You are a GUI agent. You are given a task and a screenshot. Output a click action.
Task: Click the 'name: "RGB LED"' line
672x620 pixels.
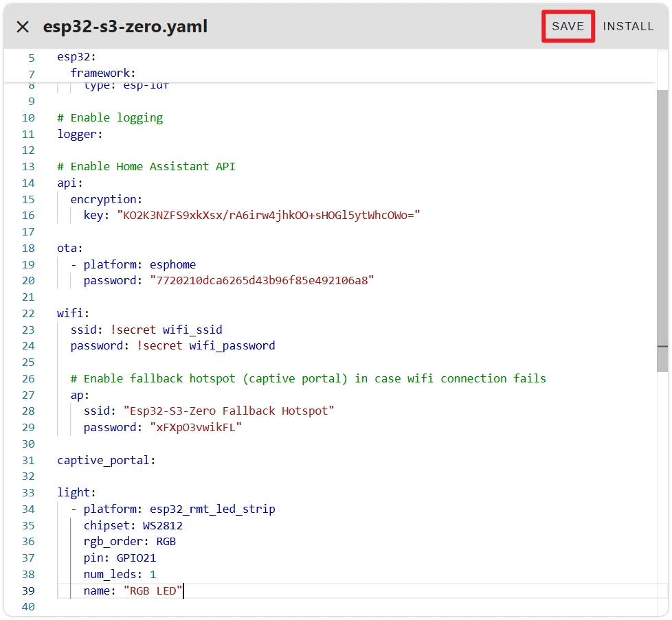coord(133,590)
